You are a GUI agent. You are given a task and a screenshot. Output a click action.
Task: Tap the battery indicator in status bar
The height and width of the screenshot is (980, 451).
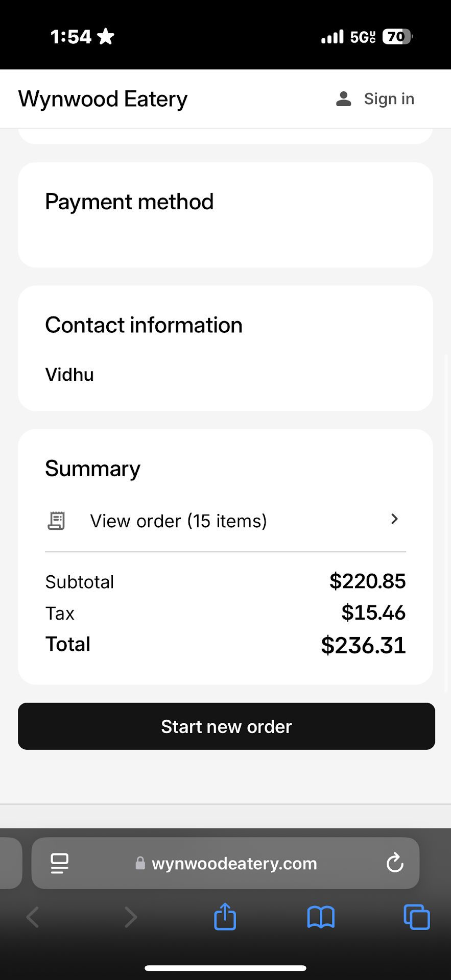(397, 37)
